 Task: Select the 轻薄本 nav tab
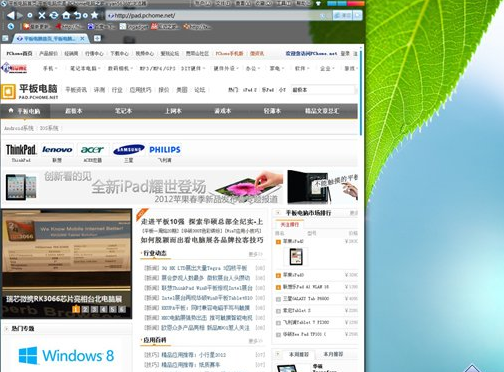(x=272, y=111)
